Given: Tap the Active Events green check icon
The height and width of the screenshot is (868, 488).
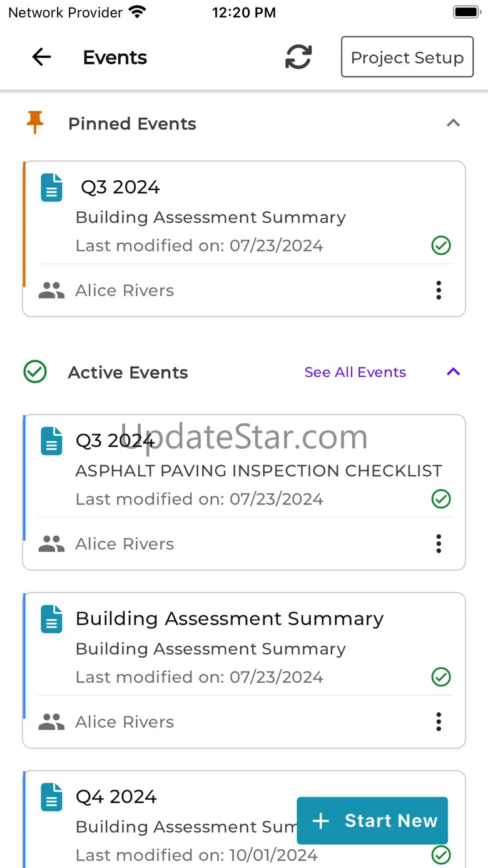Looking at the screenshot, I should (35, 372).
